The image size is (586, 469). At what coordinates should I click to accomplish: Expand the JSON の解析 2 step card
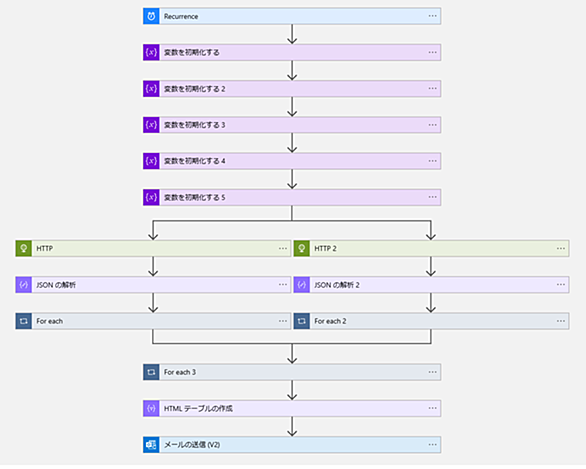(431, 285)
